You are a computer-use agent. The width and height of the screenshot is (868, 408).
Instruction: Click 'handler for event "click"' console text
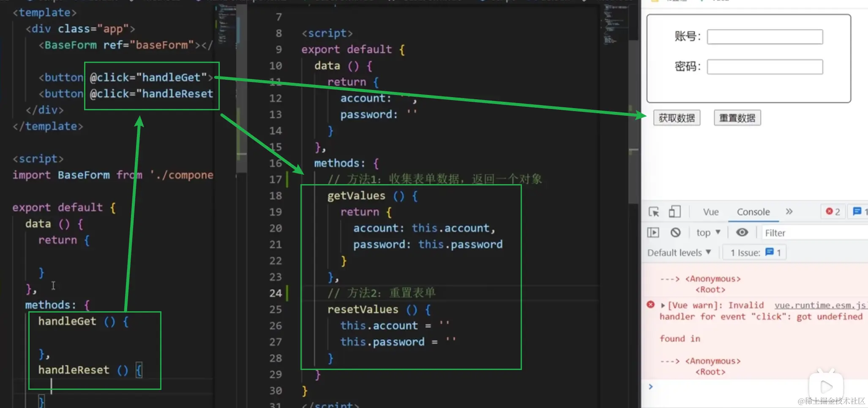coord(724,317)
